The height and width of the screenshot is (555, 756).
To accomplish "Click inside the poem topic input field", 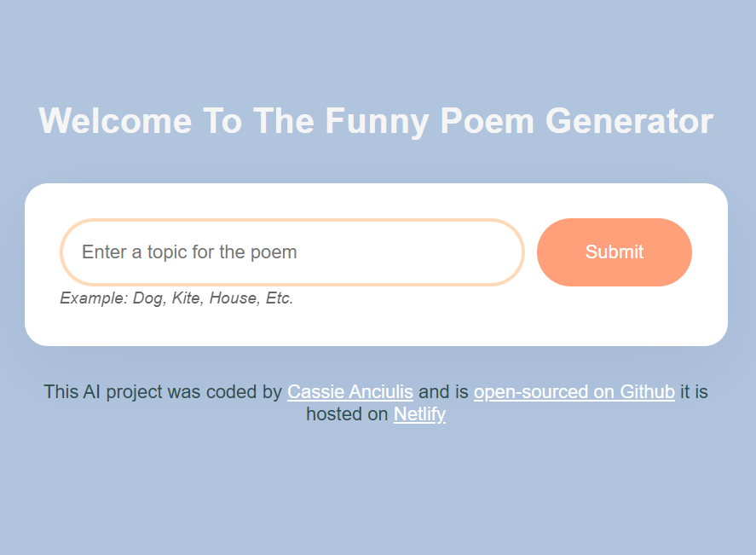I will (x=292, y=252).
